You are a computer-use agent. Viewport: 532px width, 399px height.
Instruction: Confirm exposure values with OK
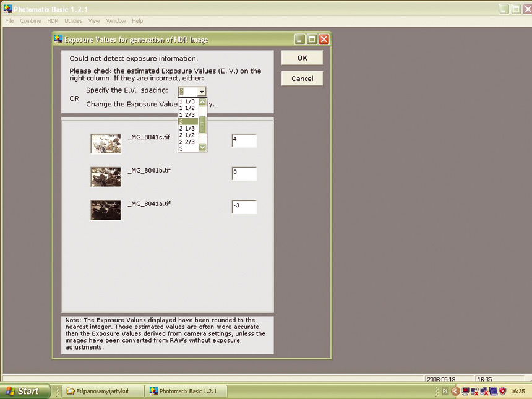point(302,58)
